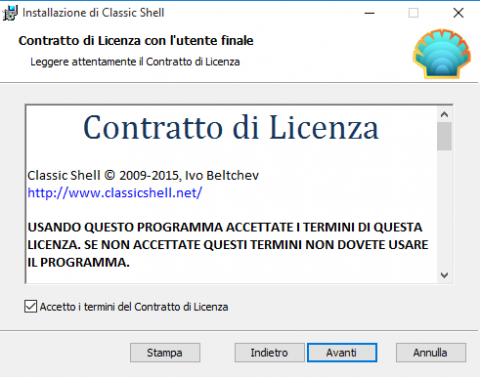The height and width of the screenshot is (377, 480).
Task: Click the 'Contratto di Licenza' heading in the license text
Action: pyautogui.click(x=231, y=128)
